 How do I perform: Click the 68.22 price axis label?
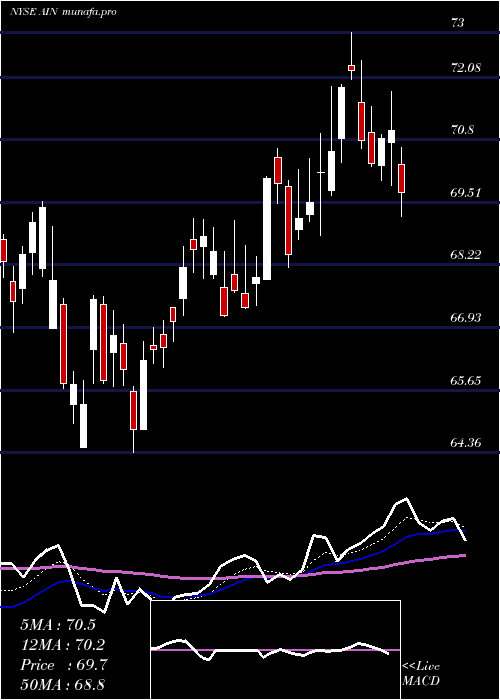(x=466, y=255)
